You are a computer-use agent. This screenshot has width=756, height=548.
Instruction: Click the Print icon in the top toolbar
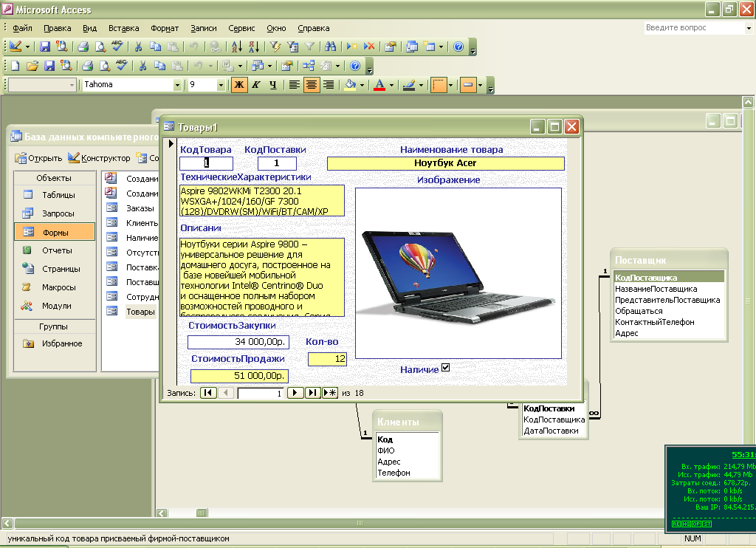83,47
